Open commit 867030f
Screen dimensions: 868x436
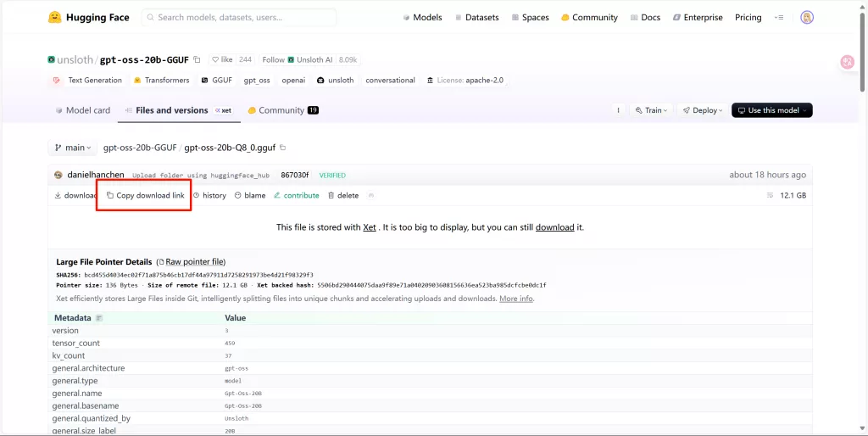pyautogui.click(x=294, y=175)
